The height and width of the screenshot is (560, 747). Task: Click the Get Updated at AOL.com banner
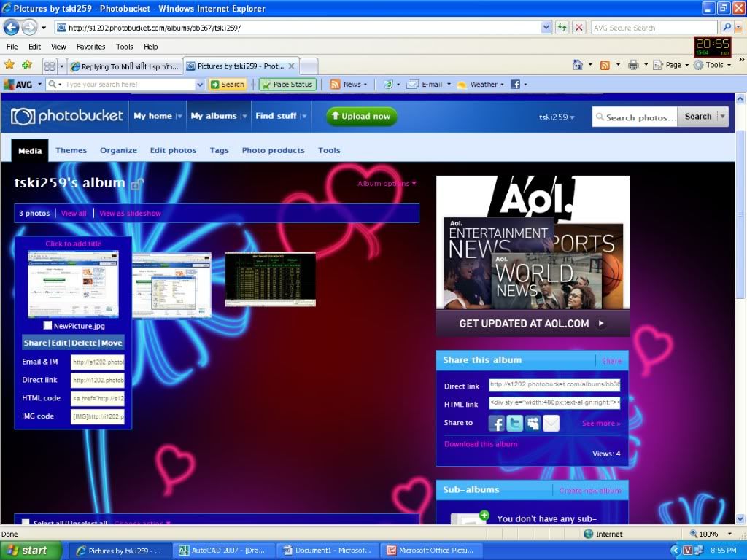(x=533, y=323)
